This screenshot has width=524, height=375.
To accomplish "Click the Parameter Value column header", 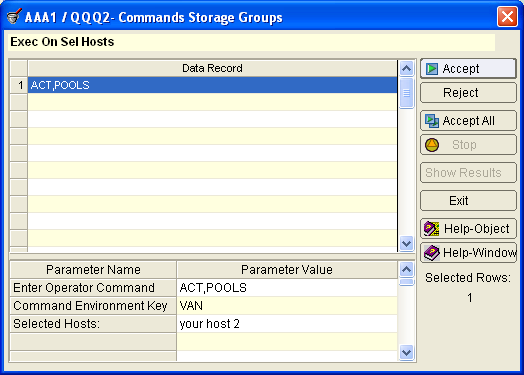I will point(287,270).
